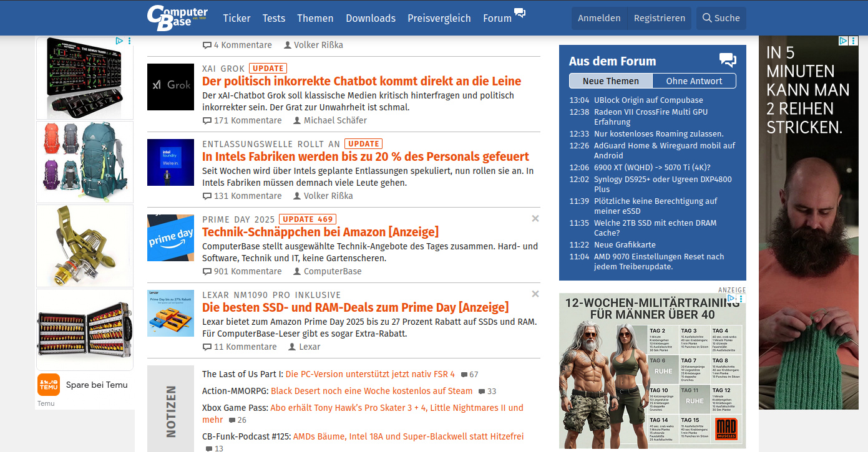868x452 pixels.
Task: Open headline about Intels Fabriken layoffs
Action: (366, 156)
